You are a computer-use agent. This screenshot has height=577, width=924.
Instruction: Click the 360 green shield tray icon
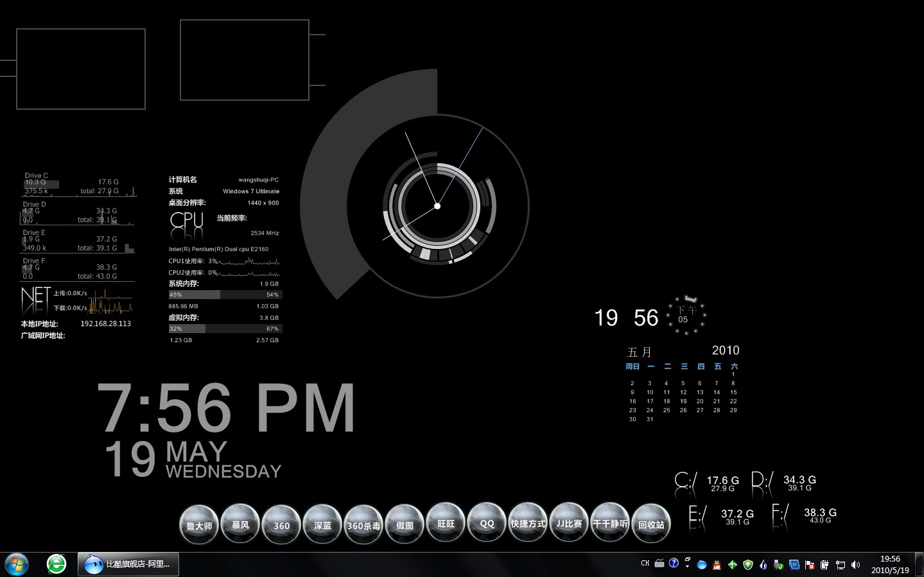pos(747,565)
